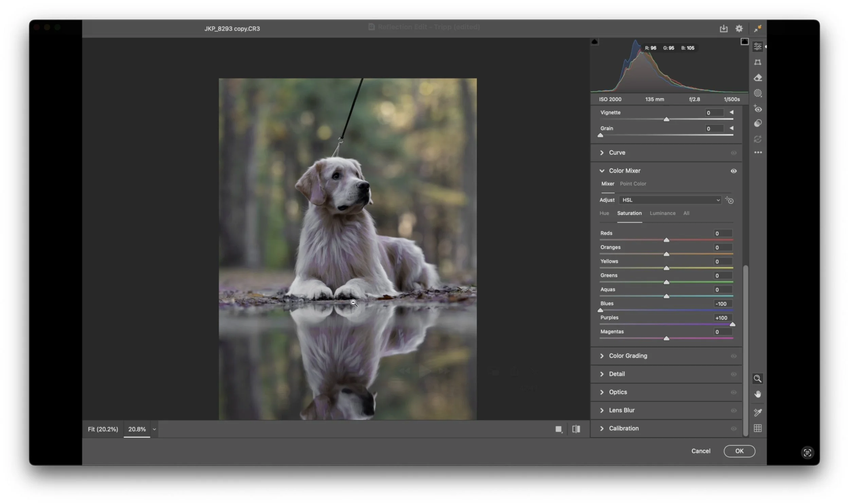This screenshot has height=504, width=849.
Task: Hide the Color Mixer panel edits
Action: pos(733,171)
